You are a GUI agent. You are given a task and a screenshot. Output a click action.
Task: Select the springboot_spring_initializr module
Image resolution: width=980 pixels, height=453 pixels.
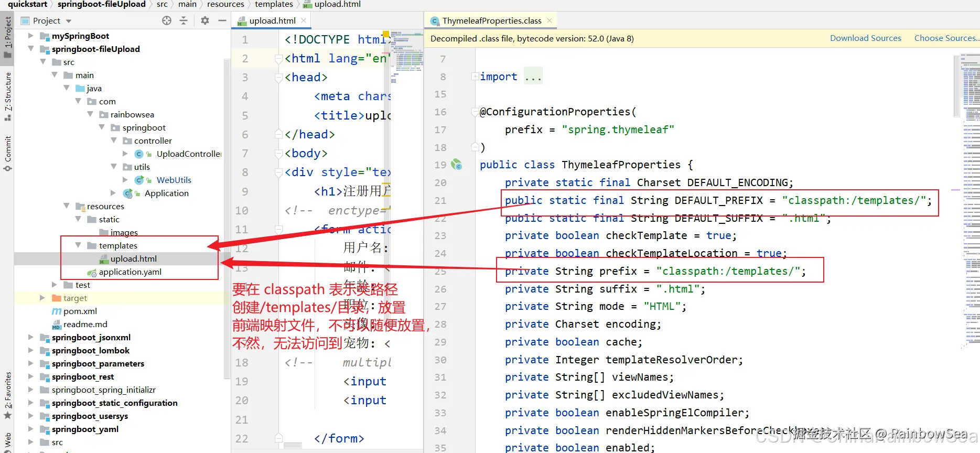pyautogui.click(x=104, y=390)
